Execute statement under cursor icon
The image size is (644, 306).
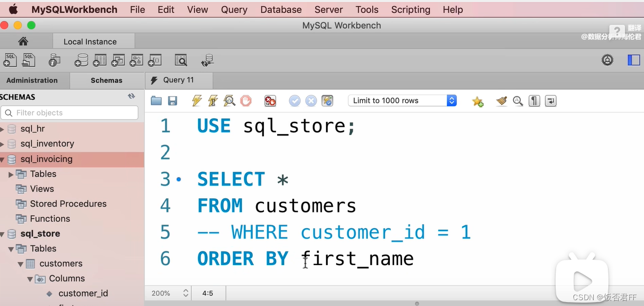pos(213,101)
